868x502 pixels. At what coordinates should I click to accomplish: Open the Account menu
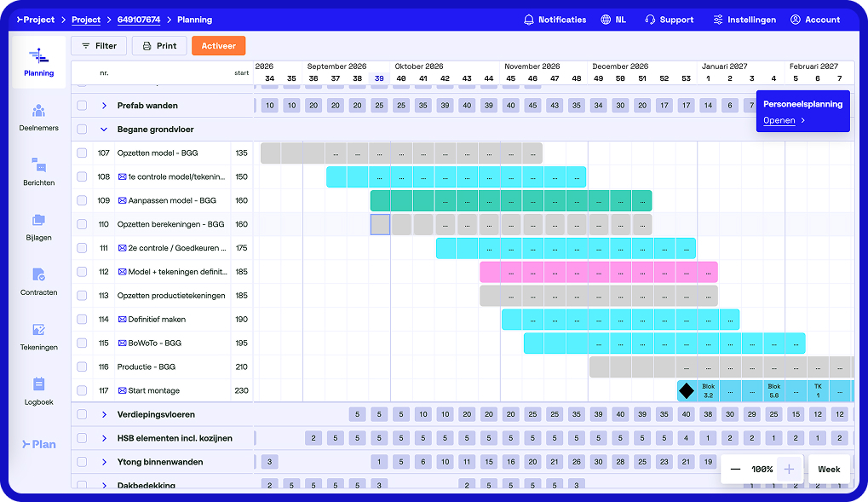coord(815,20)
